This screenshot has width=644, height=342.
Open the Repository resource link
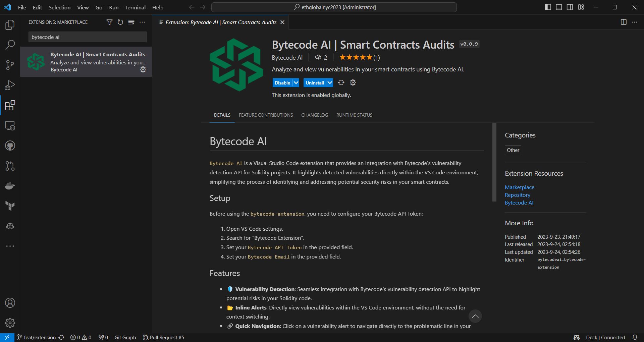(518, 195)
